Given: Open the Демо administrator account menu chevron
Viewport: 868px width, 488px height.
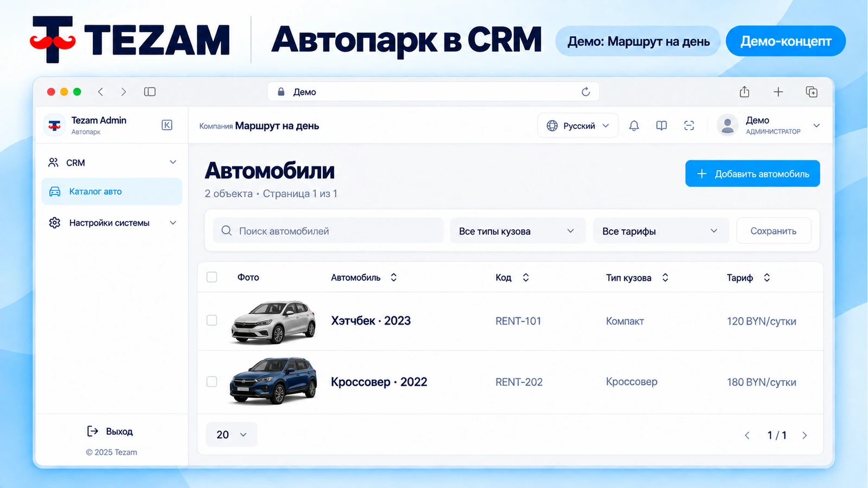Looking at the screenshot, I should tap(816, 126).
